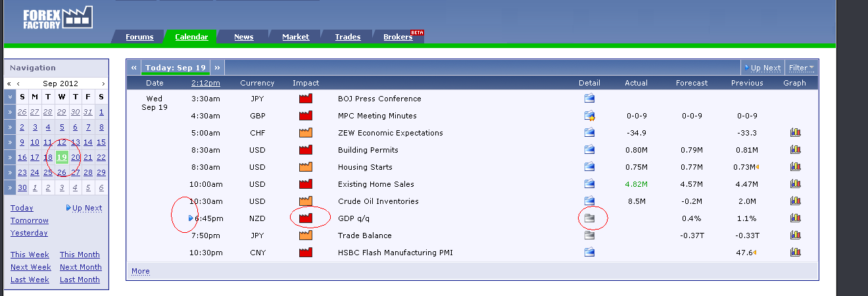The width and height of the screenshot is (868, 296).
Task: Click the This Month link
Action: click(x=80, y=255)
